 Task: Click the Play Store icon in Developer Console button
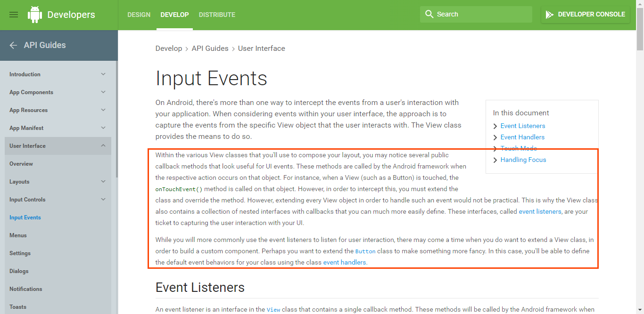click(549, 15)
